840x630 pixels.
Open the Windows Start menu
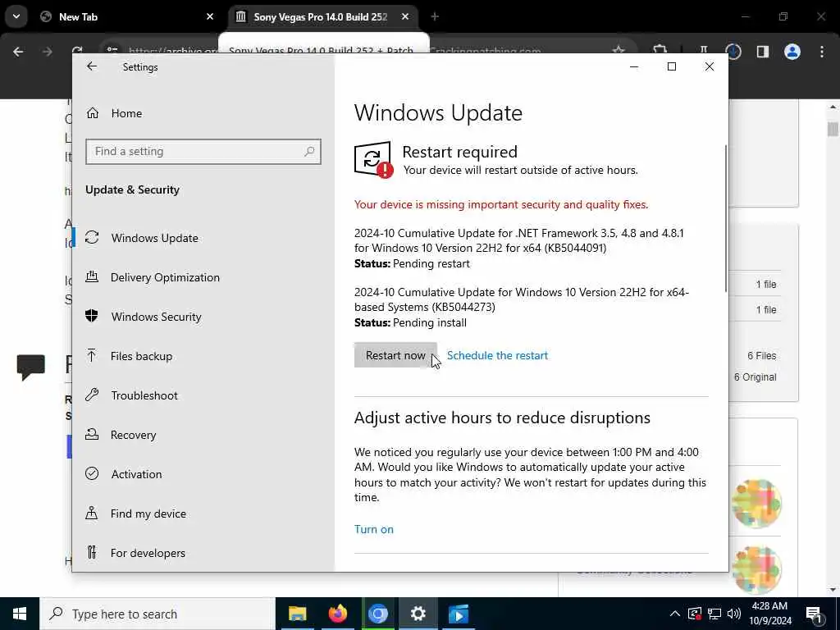(20, 614)
